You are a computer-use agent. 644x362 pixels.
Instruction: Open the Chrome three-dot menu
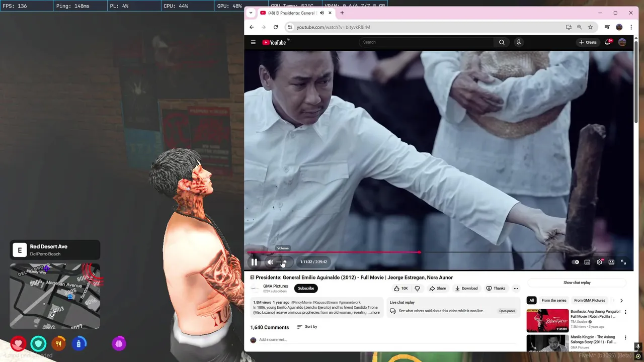click(631, 27)
